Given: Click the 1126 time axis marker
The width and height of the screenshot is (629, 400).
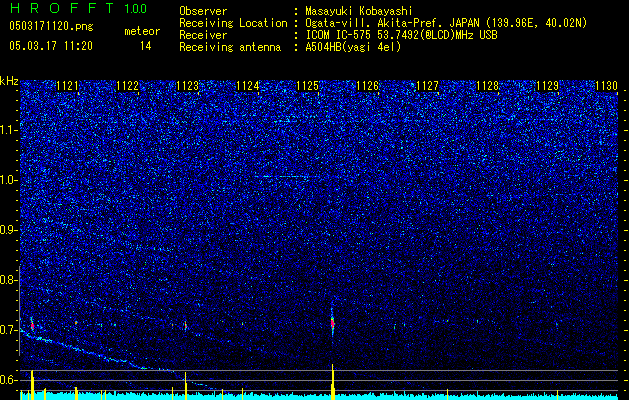Looking at the screenshot, I should [367, 86].
